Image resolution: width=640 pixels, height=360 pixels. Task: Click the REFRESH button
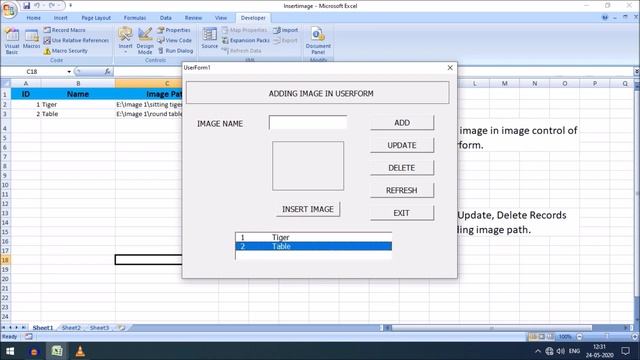(x=402, y=190)
